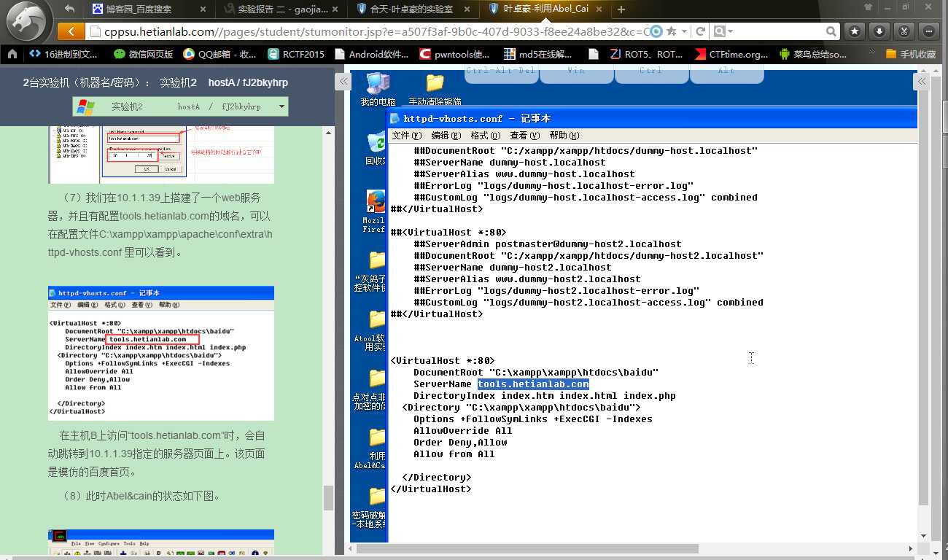Open the Android软件 bookmark

pyautogui.click(x=372, y=54)
